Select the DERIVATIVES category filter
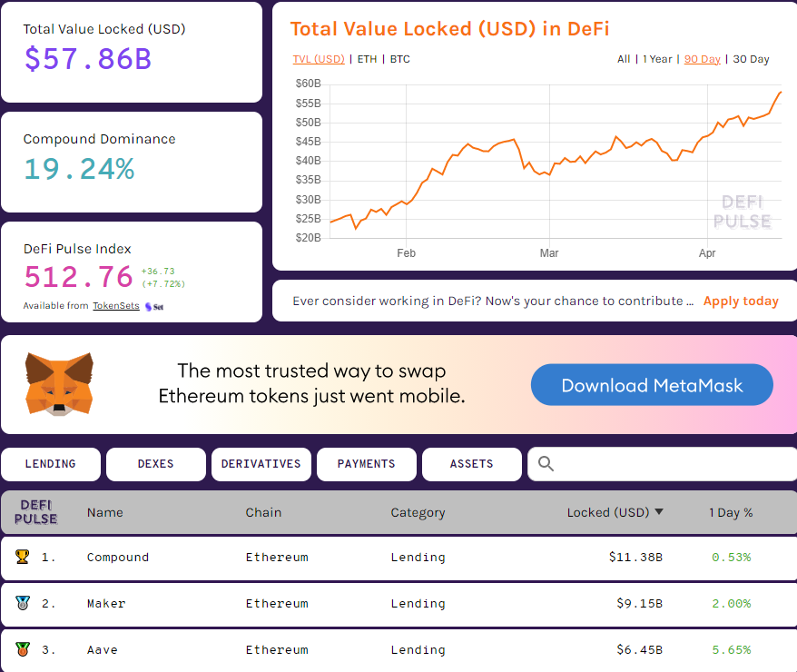The height and width of the screenshot is (672, 797). (x=261, y=464)
